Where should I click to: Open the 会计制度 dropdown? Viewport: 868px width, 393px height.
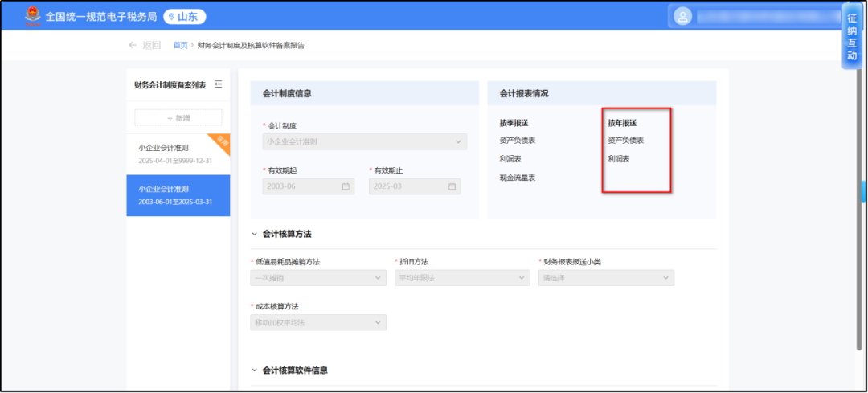coord(365,141)
